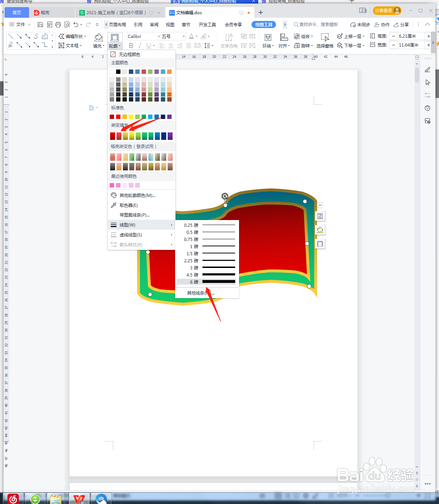This screenshot has width=439, height=504.
Task: Open Calibri font name combo box
Action: point(143,36)
